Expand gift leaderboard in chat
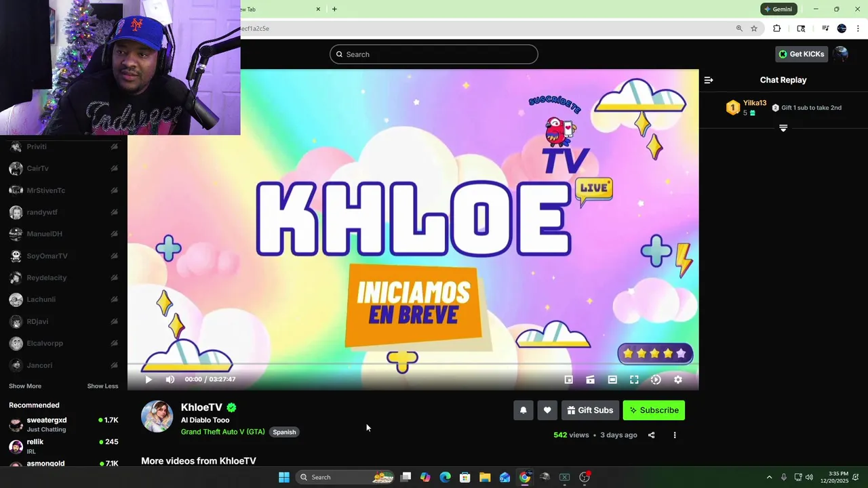Screen dimensions: 868x488 click(x=783, y=128)
